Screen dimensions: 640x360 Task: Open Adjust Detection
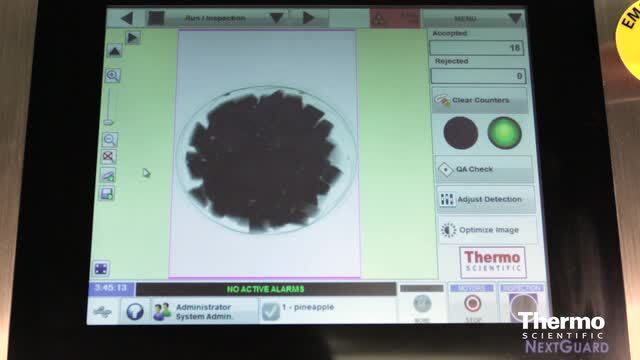point(485,200)
